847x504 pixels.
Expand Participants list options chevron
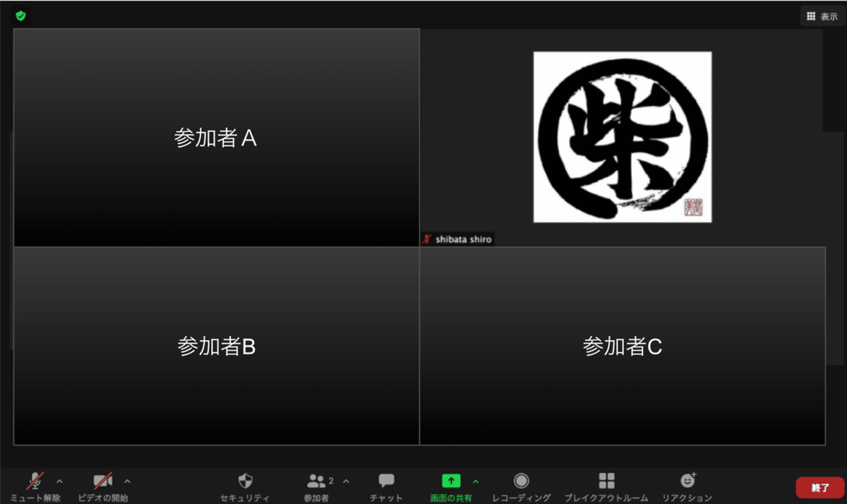(x=347, y=481)
